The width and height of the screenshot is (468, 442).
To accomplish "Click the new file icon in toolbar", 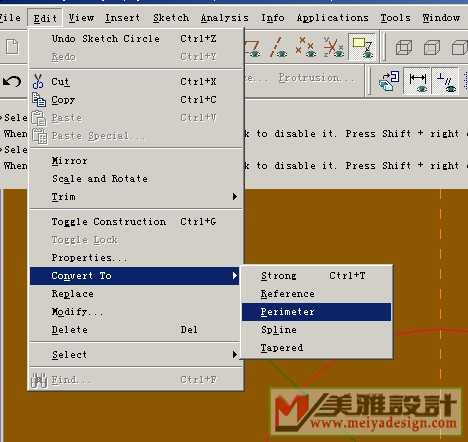I will 12,47.
